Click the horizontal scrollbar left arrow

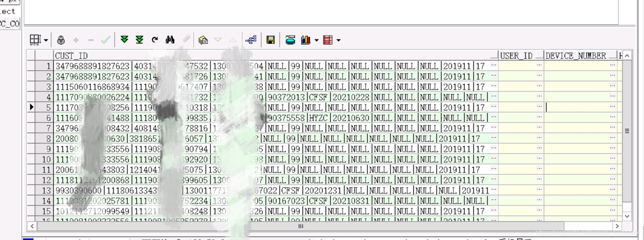tap(32, 226)
